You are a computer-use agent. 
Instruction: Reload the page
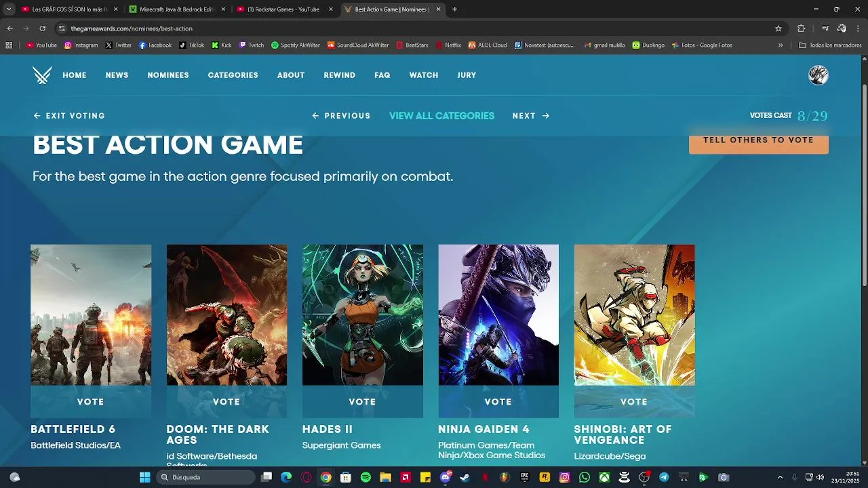[x=42, y=28]
